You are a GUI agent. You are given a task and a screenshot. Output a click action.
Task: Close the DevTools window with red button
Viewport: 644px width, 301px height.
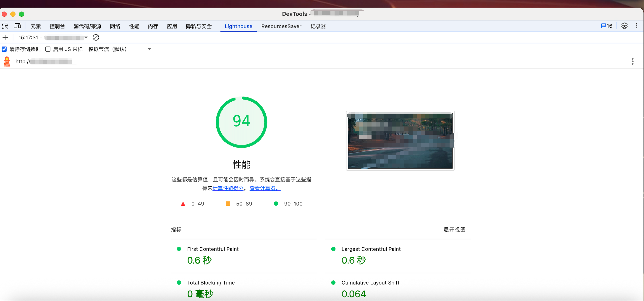click(4, 14)
